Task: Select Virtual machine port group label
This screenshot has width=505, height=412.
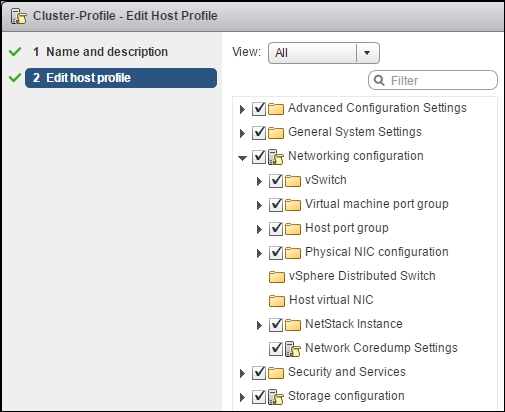Action: 377,204
